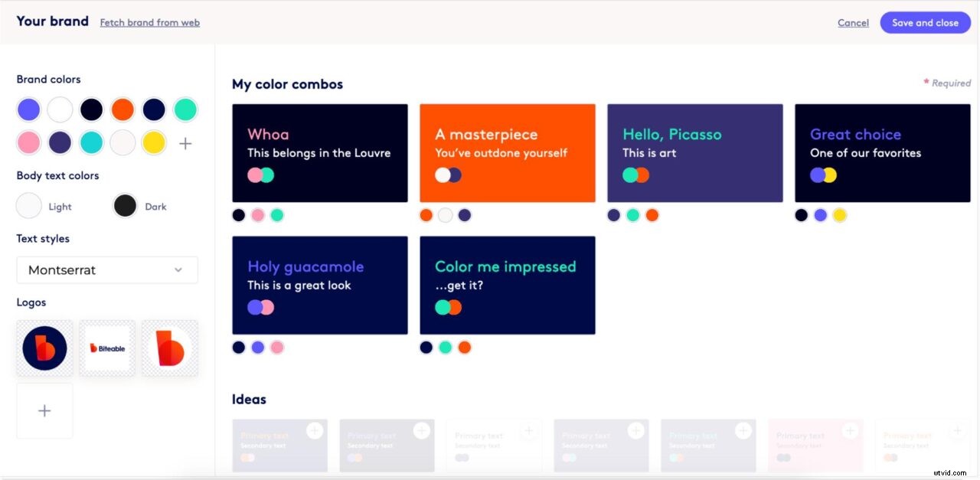Screen dimensions: 980x480
Task: Open the 'Whoa' color combo card
Action: [319, 153]
